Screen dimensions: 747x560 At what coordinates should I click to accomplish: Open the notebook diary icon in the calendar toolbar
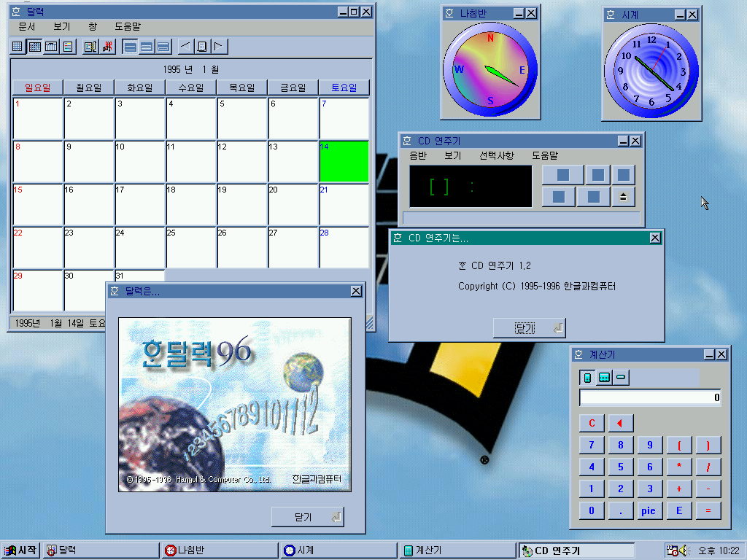coord(90,46)
